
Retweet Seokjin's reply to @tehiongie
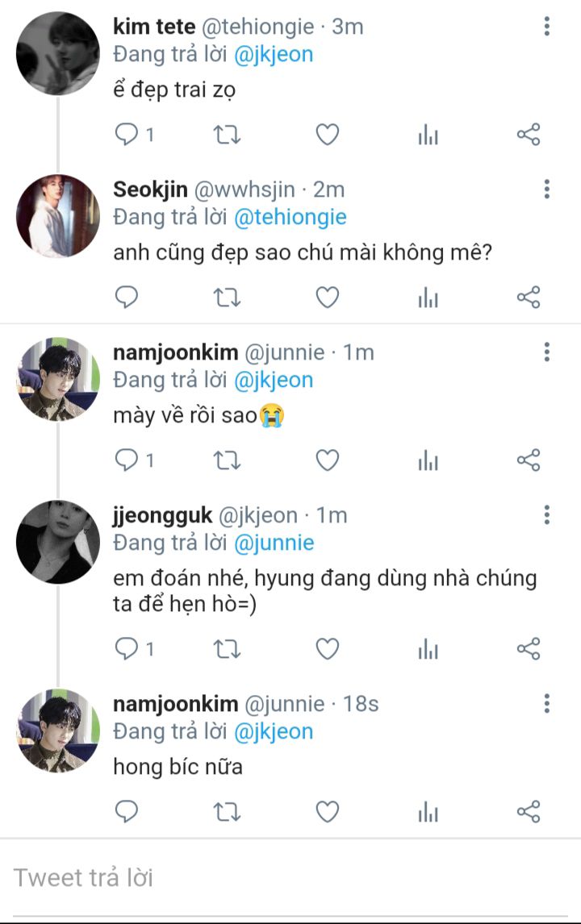(227, 298)
